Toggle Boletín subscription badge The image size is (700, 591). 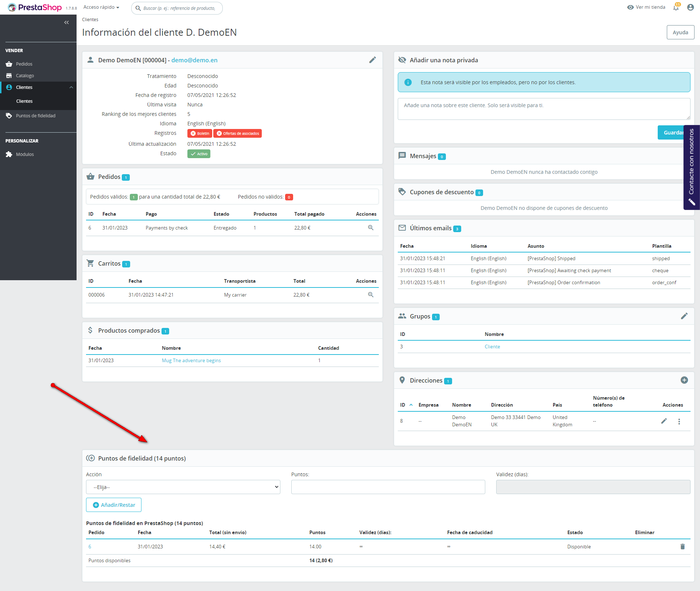200,133
